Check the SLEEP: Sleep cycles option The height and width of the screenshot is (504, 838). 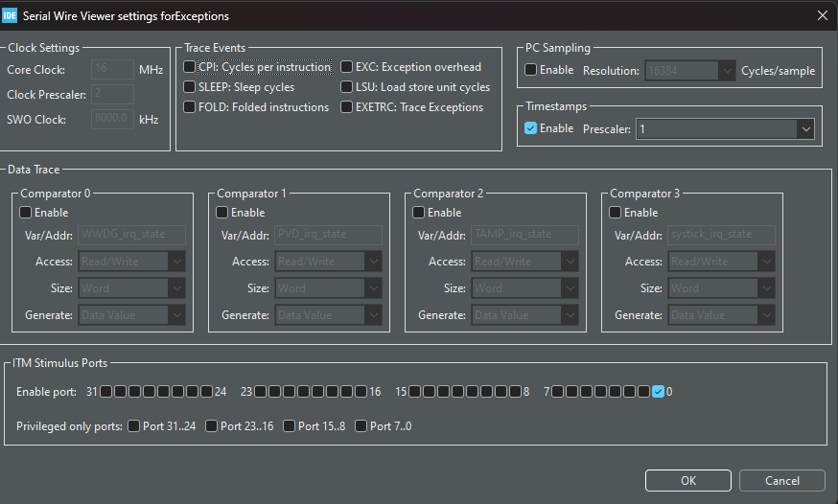click(x=190, y=87)
